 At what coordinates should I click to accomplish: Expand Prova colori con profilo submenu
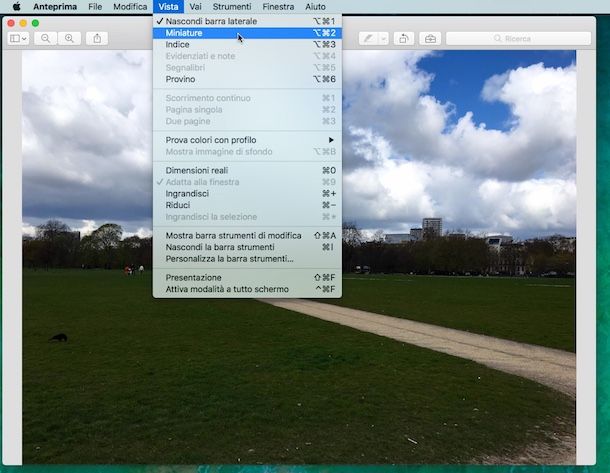(247, 140)
